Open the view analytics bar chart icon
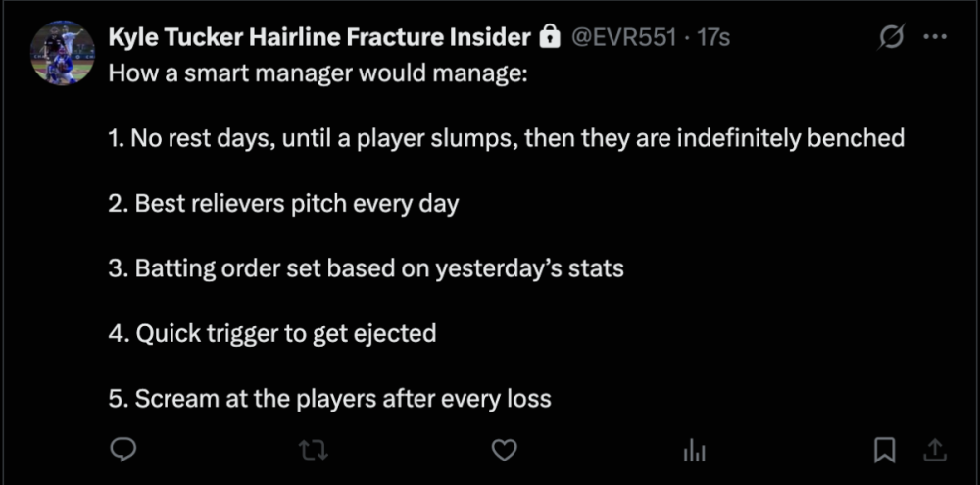The height and width of the screenshot is (485, 980). tap(694, 450)
